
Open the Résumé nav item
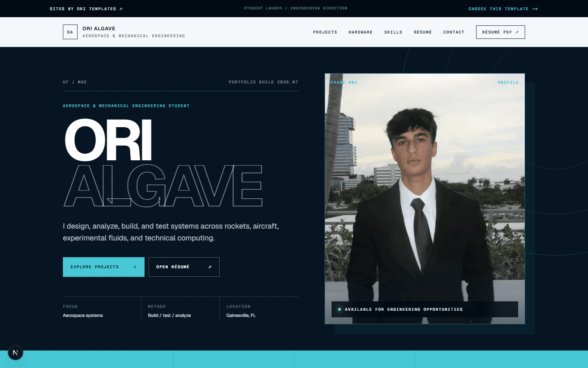tap(423, 32)
